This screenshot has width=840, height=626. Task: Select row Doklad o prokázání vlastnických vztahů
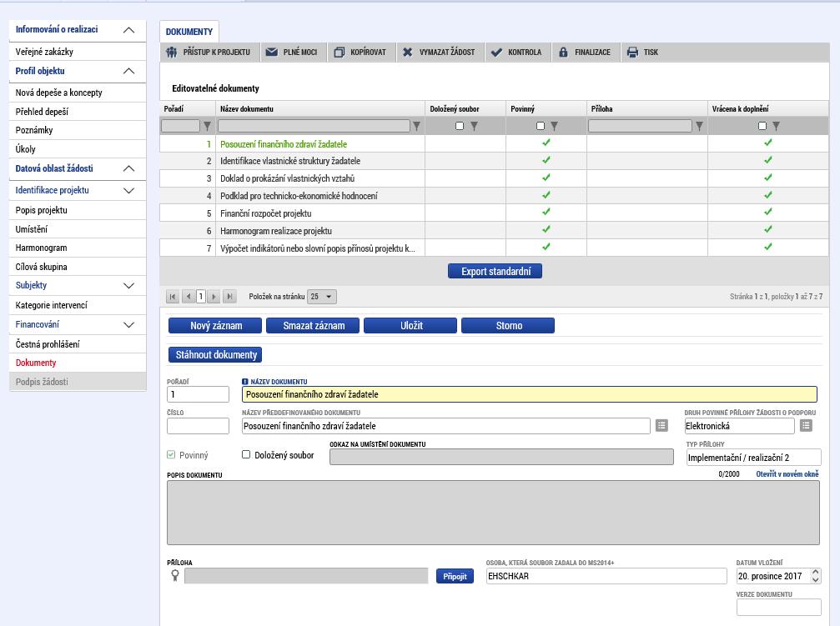(494, 178)
